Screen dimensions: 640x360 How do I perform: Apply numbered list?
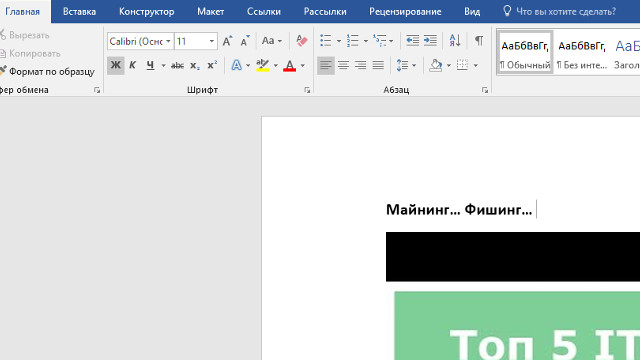tap(353, 40)
